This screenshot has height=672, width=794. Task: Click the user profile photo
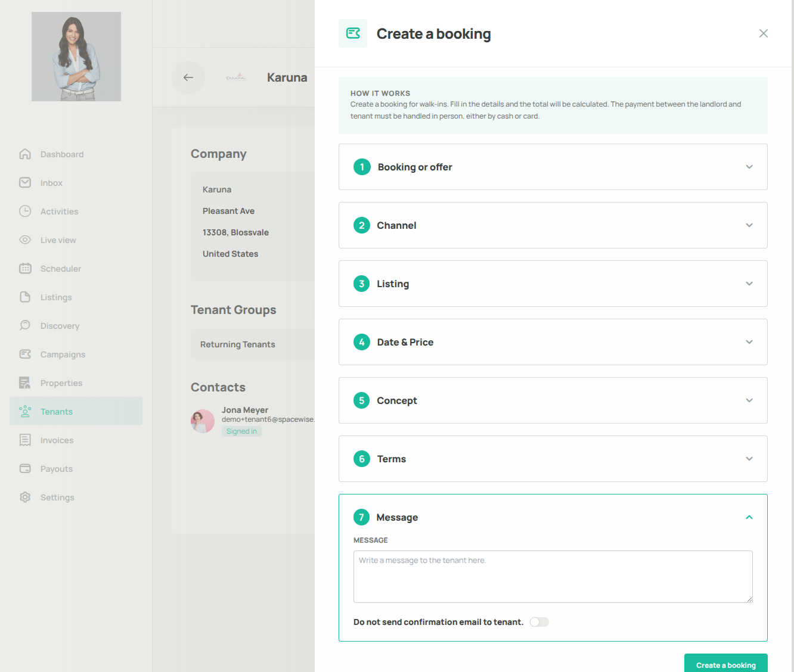click(76, 57)
